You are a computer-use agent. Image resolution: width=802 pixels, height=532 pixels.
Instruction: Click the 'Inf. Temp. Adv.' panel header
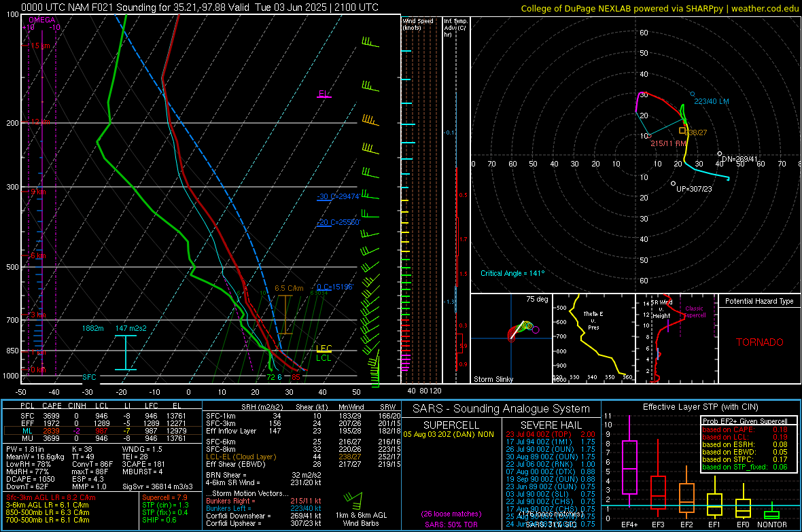pyautogui.click(x=455, y=28)
